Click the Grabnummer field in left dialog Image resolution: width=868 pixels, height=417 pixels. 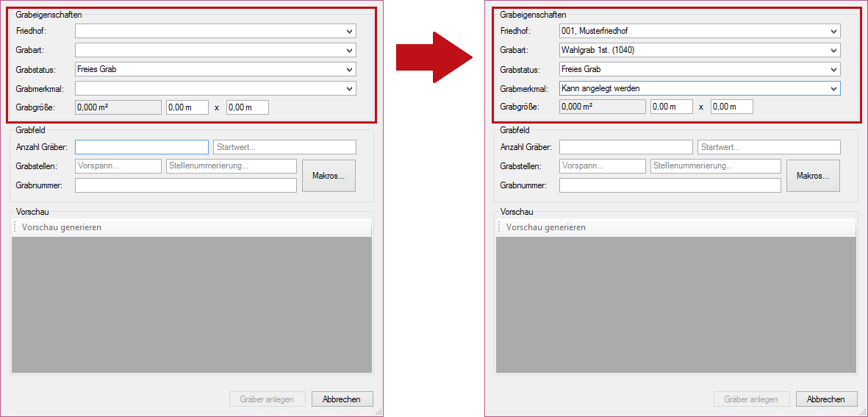(185, 185)
